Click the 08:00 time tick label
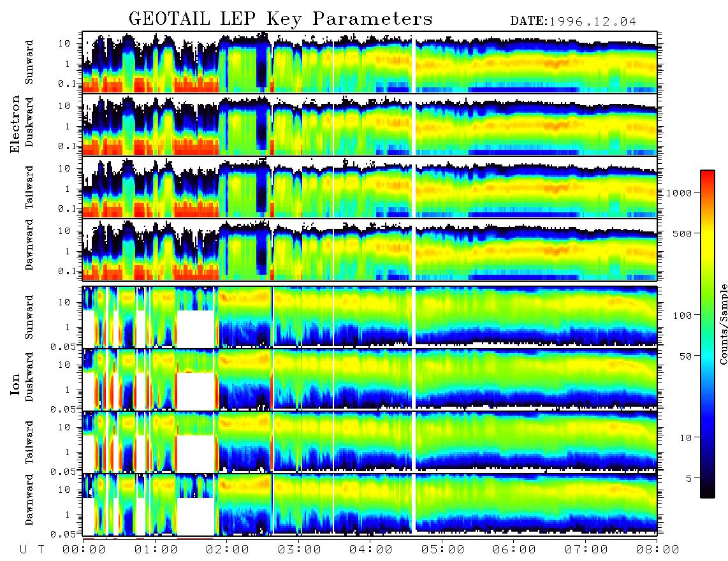Screen dimensions: 728x561 657,550
